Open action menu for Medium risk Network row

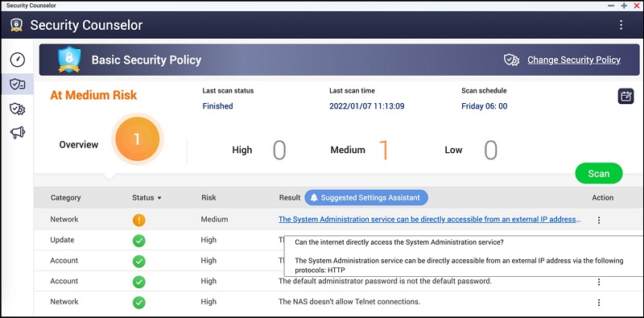[599, 221]
